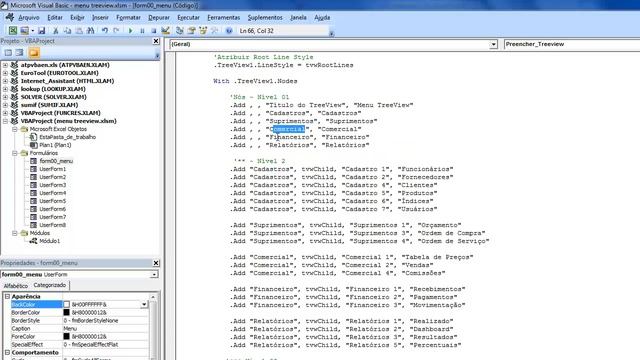
Task: Close the Propriedades panel
Action: (156, 263)
